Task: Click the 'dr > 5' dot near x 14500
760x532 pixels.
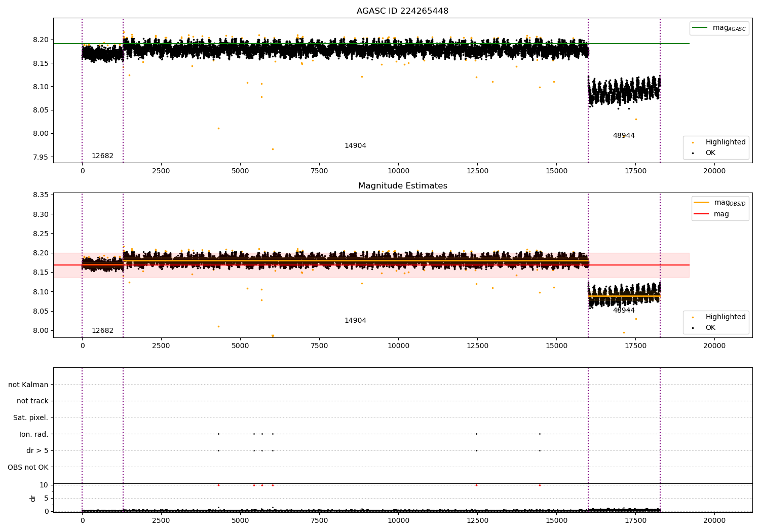Action: point(540,450)
